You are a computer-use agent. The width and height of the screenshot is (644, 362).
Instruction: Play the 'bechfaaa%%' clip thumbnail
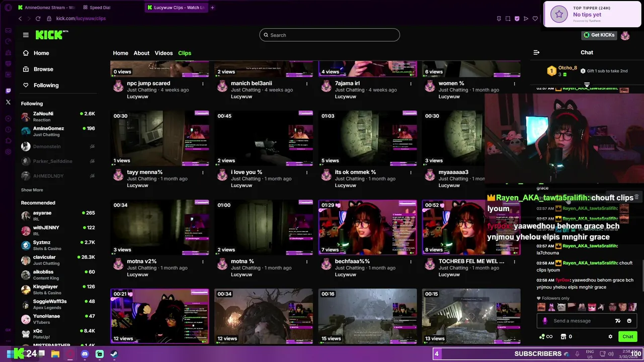click(x=367, y=227)
